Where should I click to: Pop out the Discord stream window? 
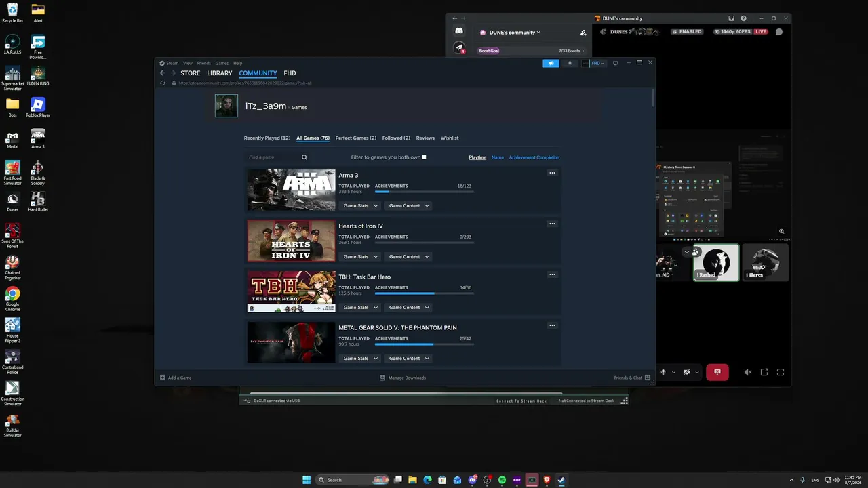764,372
